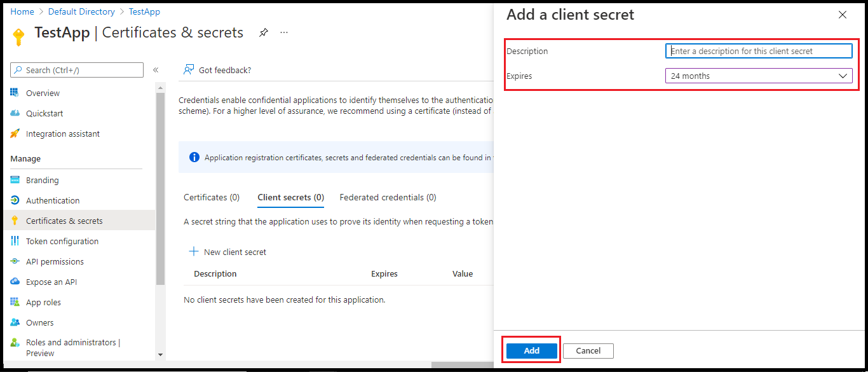
Task: Click the Expose an API cloud icon
Action: tap(15, 282)
